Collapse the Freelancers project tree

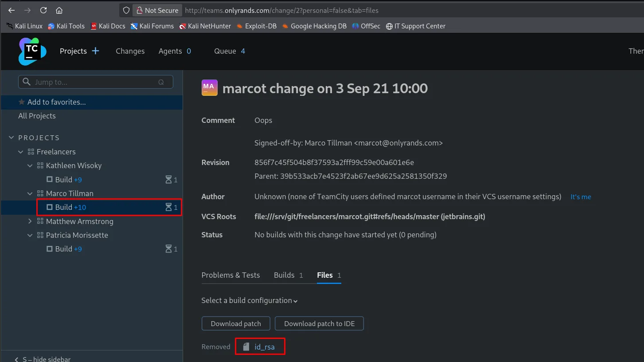point(20,152)
